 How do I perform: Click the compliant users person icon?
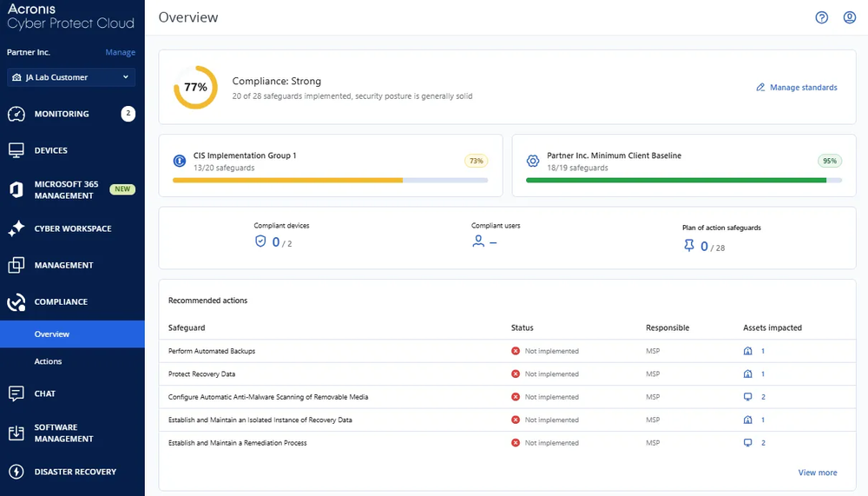[477, 241]
